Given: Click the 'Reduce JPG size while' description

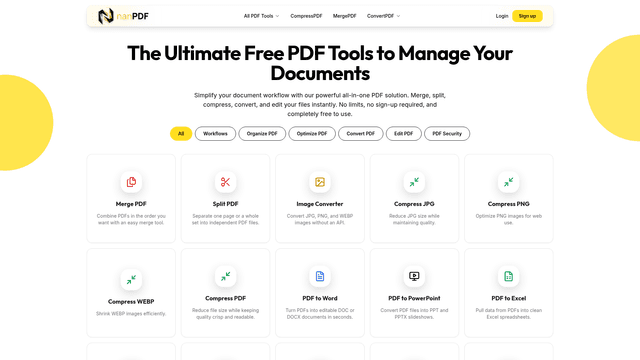Looking at the screenshot, I should 414,219.
